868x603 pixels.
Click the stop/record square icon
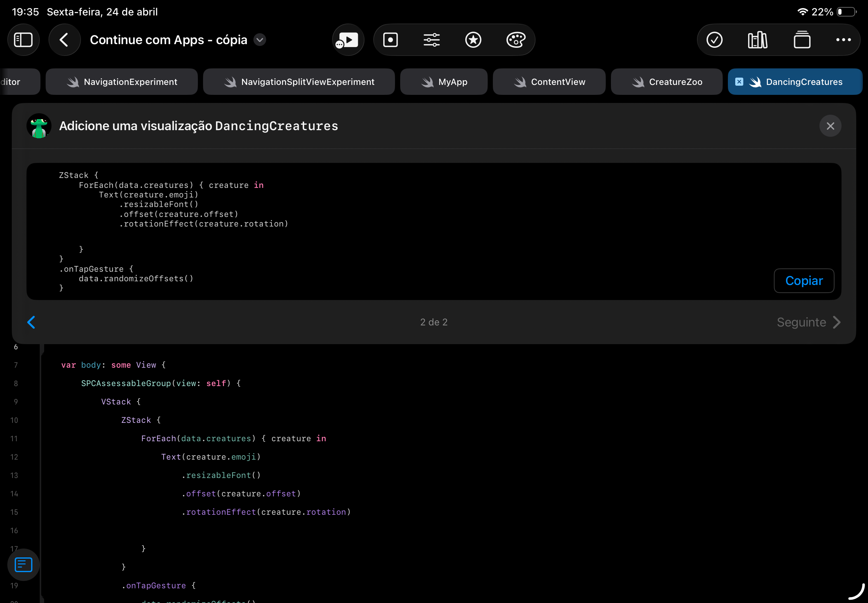[390, 40]
